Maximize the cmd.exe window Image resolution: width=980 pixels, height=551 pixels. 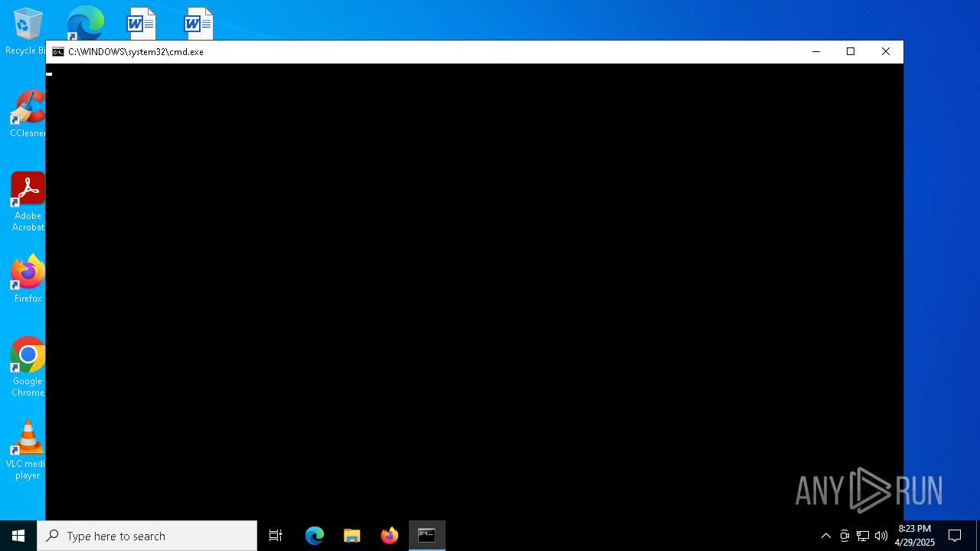click(x=851, y=52)
